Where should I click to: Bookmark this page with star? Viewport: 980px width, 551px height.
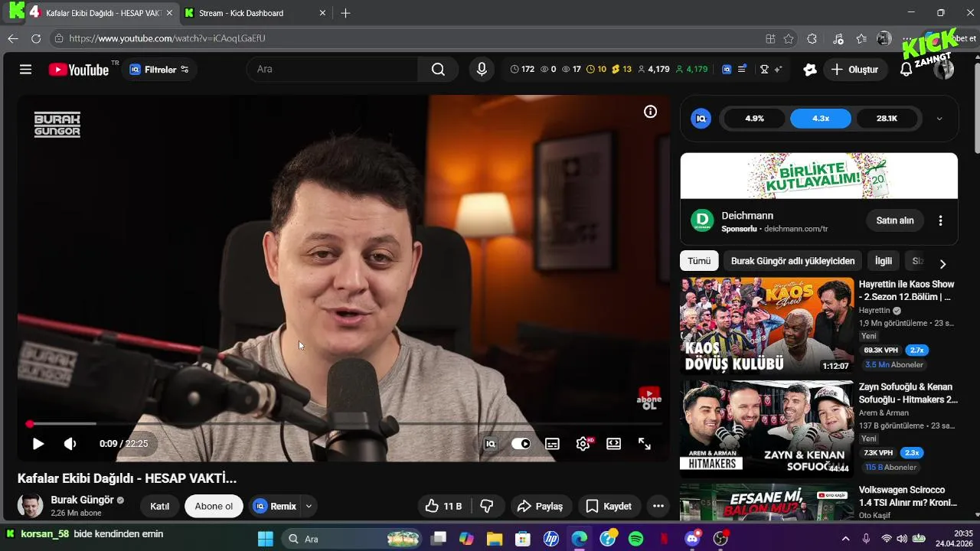click(x=789, y=38)
